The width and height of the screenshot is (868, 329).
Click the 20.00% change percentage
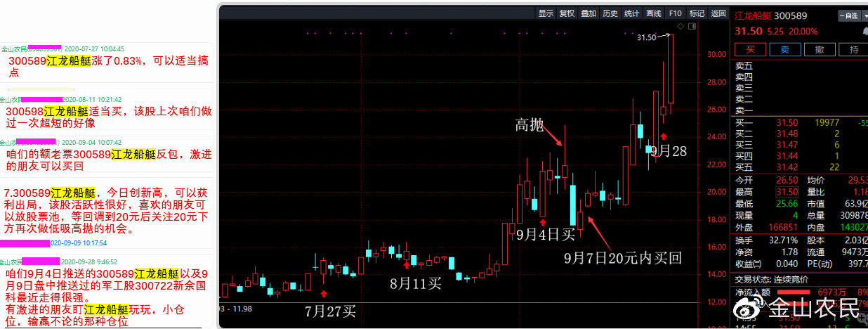tap(803, 32)
